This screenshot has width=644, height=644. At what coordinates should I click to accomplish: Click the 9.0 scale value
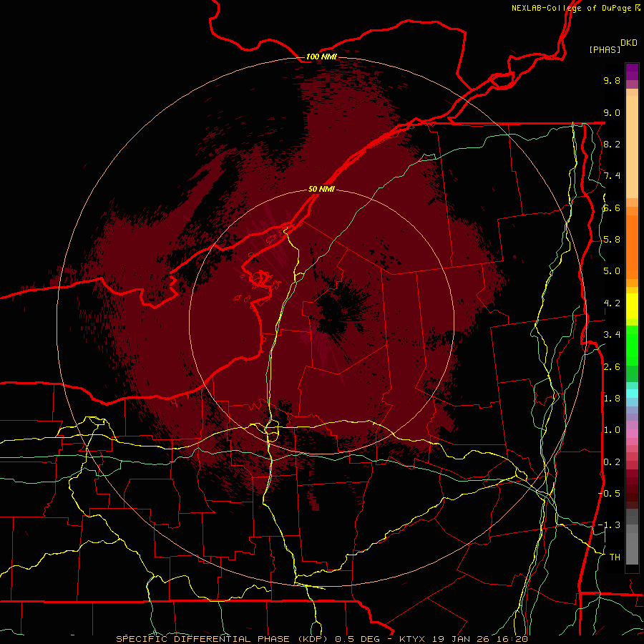pyautogui.click(x=612, y=112)
